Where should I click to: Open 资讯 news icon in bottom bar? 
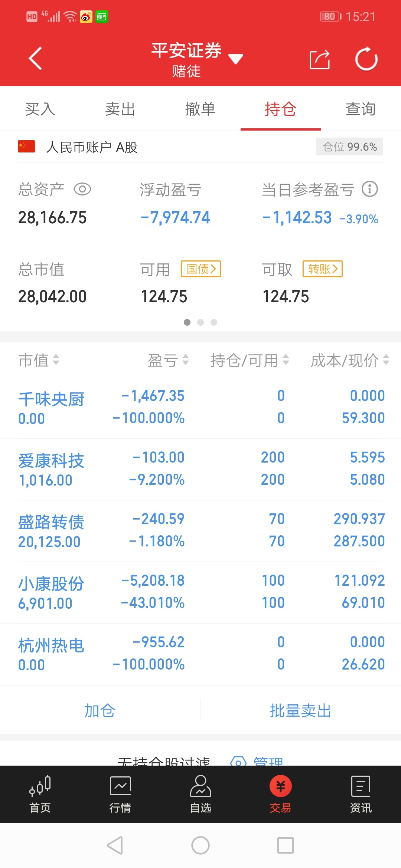coord(361,786)
